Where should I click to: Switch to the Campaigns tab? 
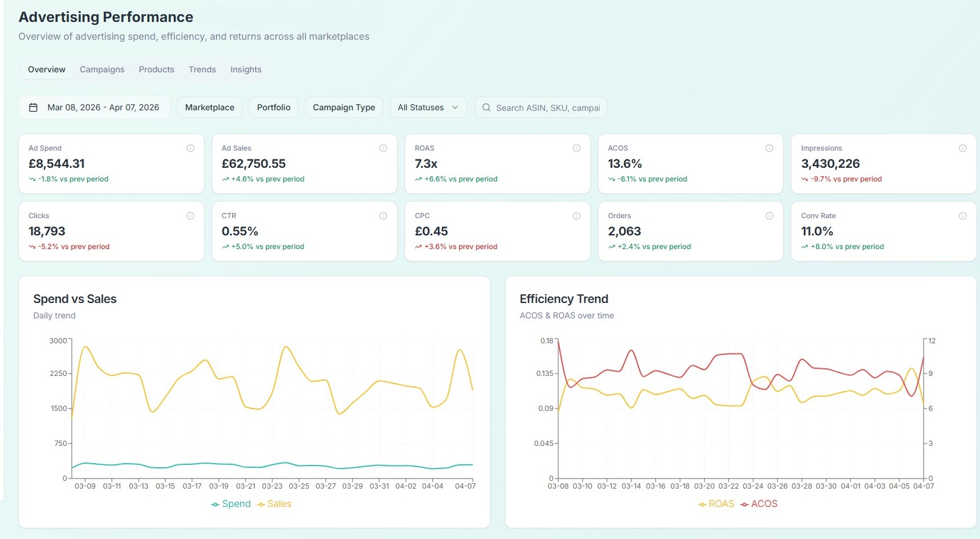pyautogui.click(x=102, y=69)
